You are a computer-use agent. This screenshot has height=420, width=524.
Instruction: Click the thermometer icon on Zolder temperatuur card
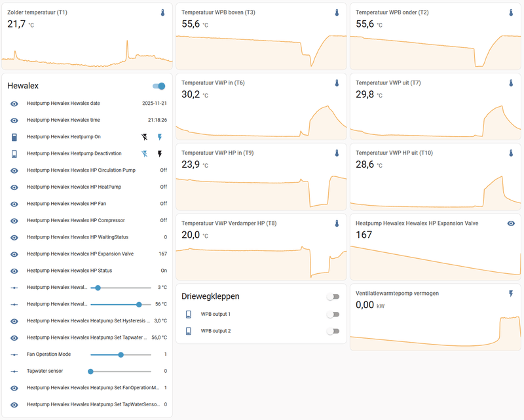(x=162, y=12)
